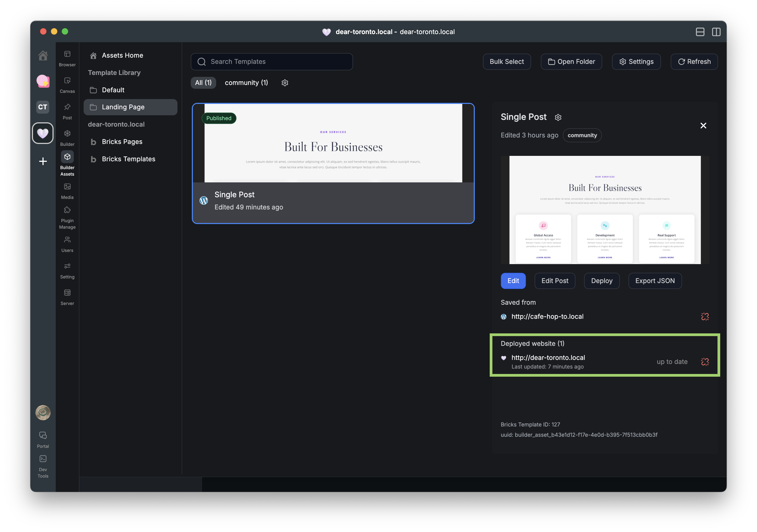Click the Search Templates field
Image resolution: width=757 pixels, height=532 pixels.
pyautogui.click(x=272, y=62)
